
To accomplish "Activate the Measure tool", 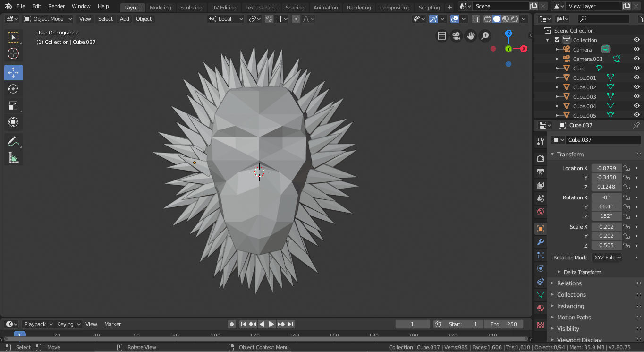I will coord(13,158).
